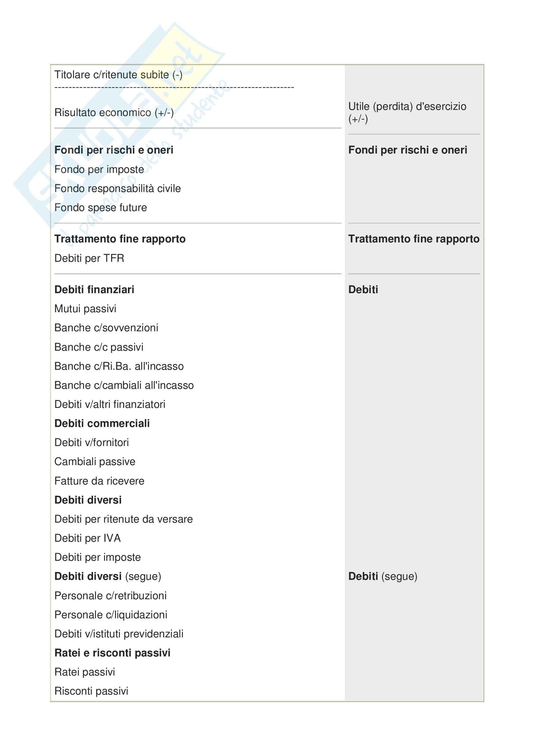Click the 'Fondo spese future' entry

coord(100,208)
